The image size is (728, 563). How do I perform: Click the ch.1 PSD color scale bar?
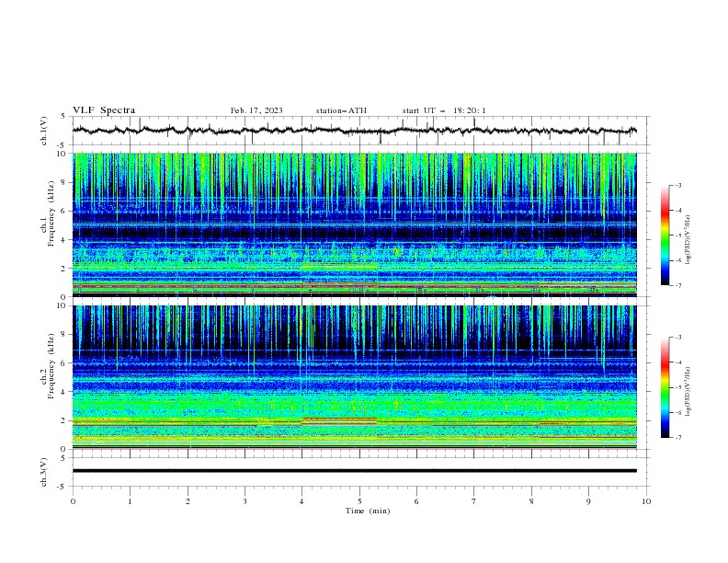coord(665,236)
